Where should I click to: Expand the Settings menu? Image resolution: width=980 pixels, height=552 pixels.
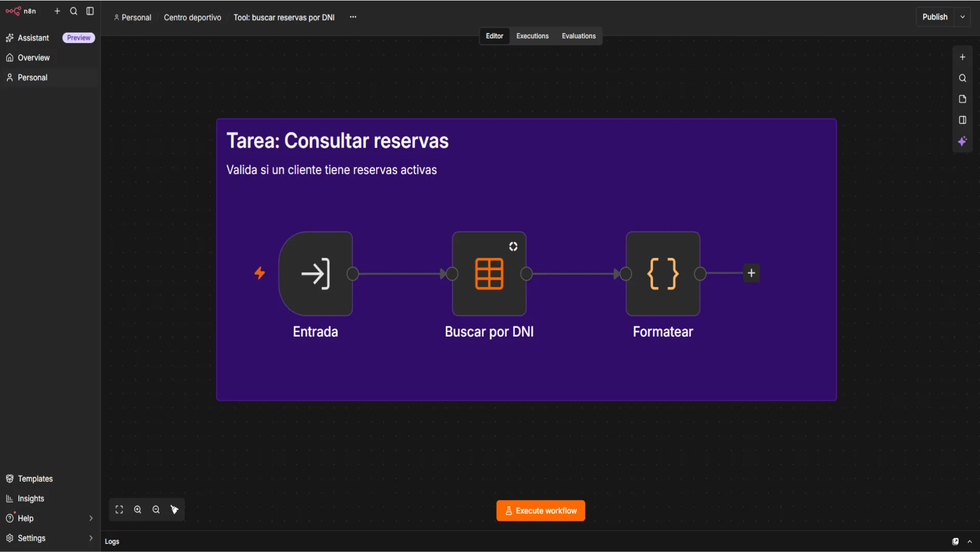click(50, 538)
